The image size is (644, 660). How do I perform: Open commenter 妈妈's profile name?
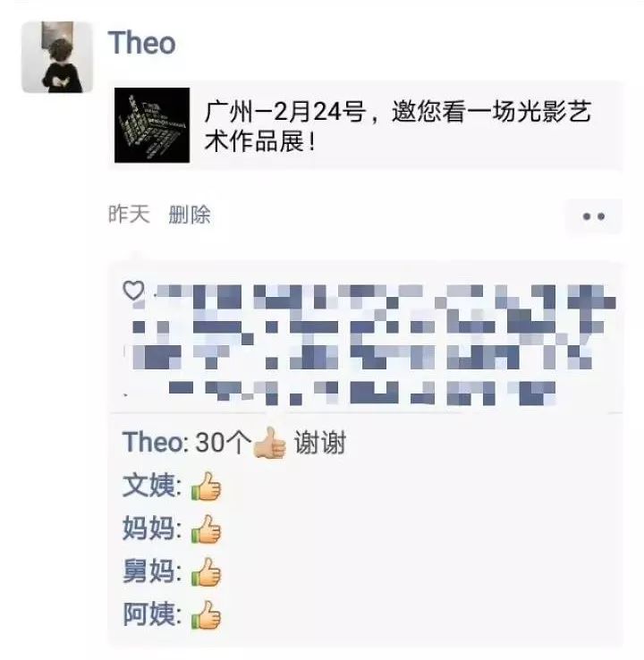(x=148, y=529)
